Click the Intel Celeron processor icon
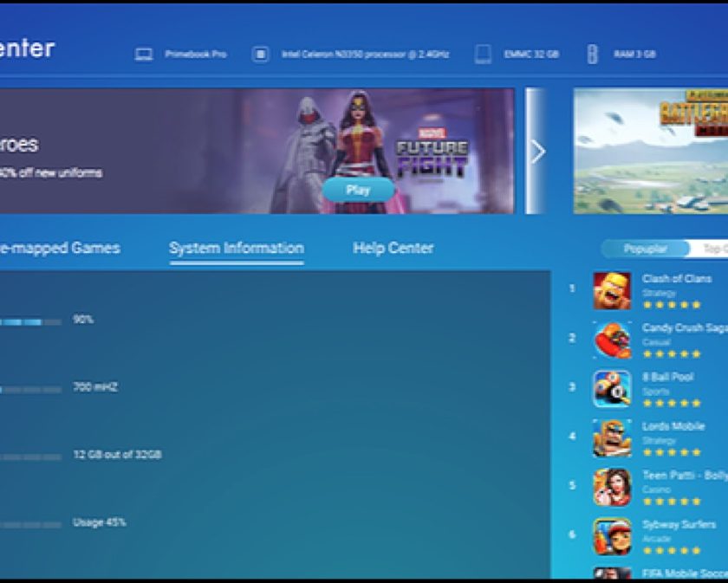 tap(260, 55)
